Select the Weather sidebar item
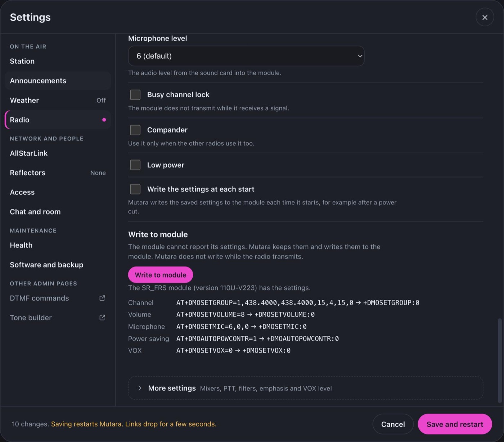This screenshot has height=442, width=504. [58, 100]
